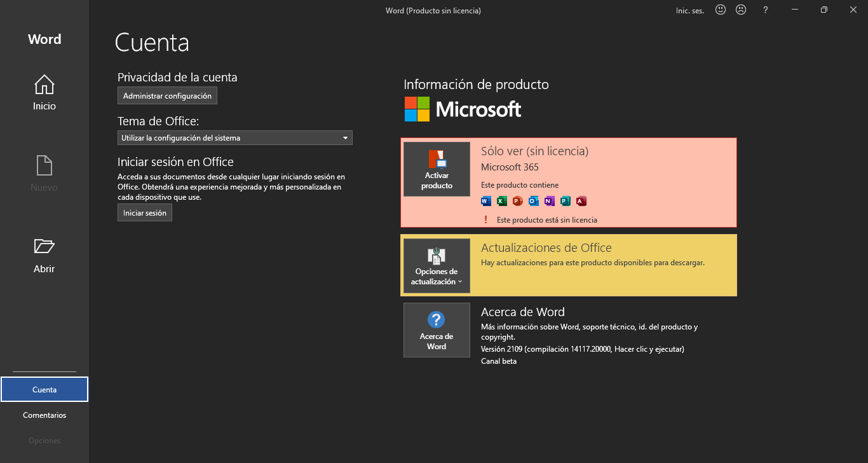Viewport: 868px width, 463px height.
Task: Click Iniciar sesión button
Action: pyautogui.click(x=145, y=212)
